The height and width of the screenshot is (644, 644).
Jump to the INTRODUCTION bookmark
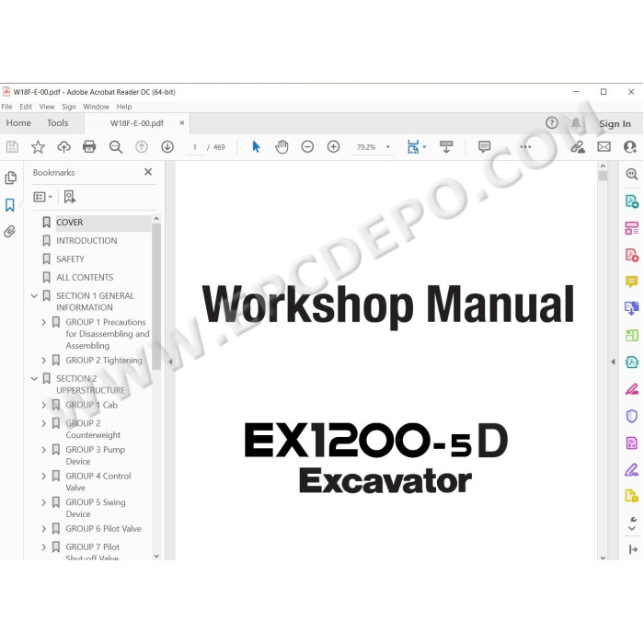86,241
